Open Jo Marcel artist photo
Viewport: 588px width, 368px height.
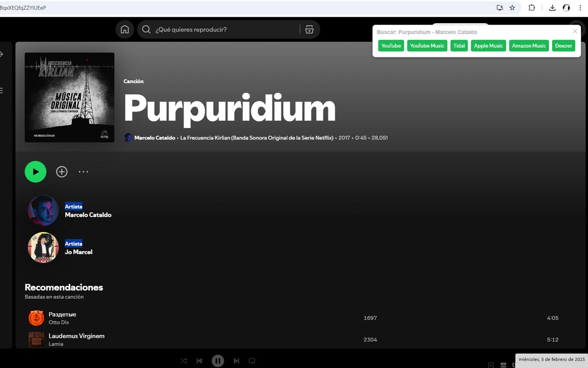pos(43,247)
